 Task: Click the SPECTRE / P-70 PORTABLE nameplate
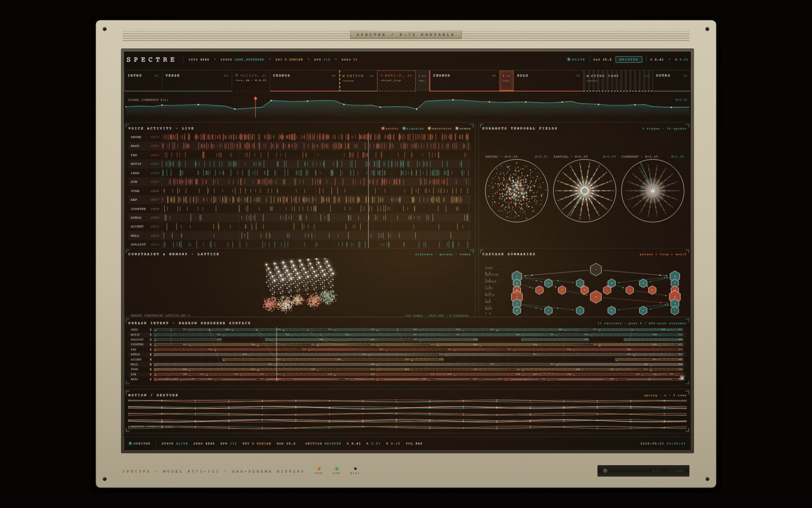click(x=405, y=35)
